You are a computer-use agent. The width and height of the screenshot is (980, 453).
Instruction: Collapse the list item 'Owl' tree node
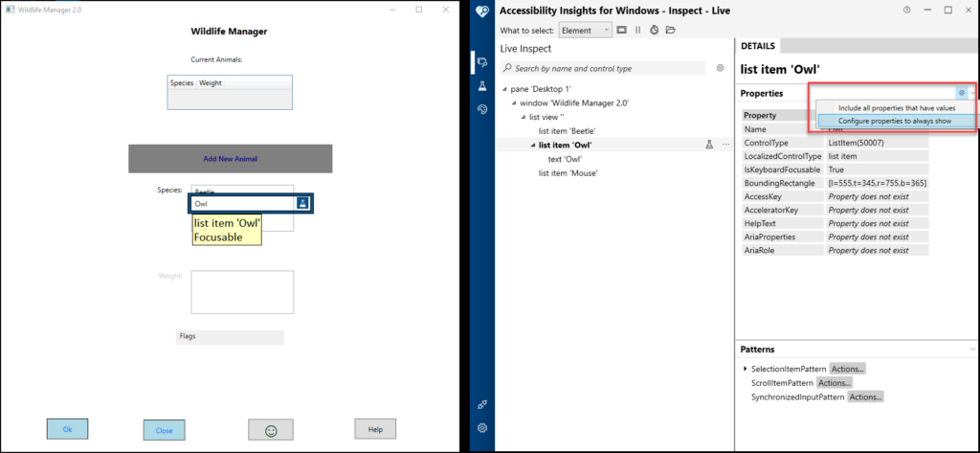tap(532, 146)
